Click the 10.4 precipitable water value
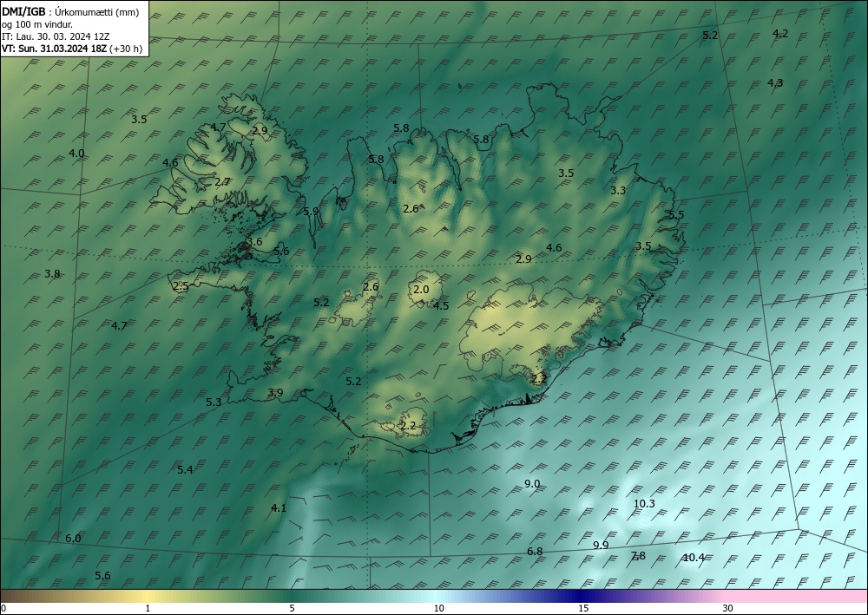This screenshot has width=868, height=615. coord(693,558)
